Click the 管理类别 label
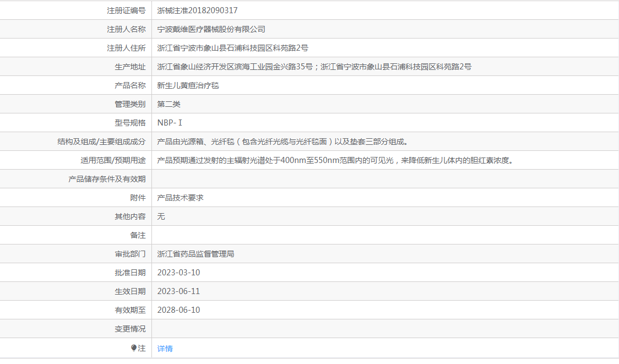 tap(131, 104)
